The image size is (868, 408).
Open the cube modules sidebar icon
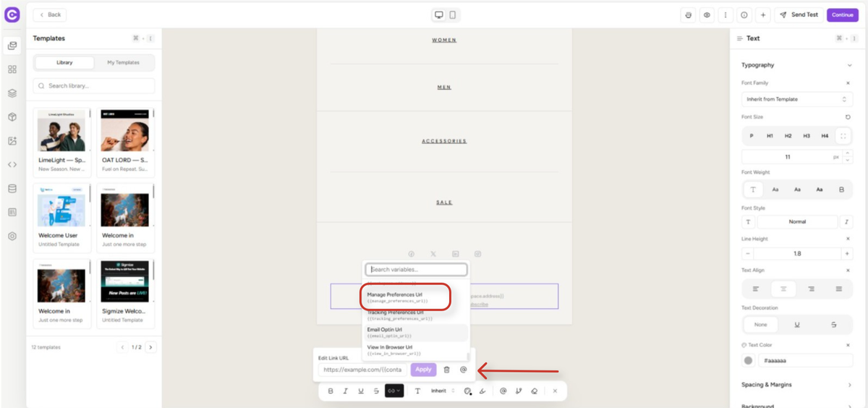(x=12, y=117)
